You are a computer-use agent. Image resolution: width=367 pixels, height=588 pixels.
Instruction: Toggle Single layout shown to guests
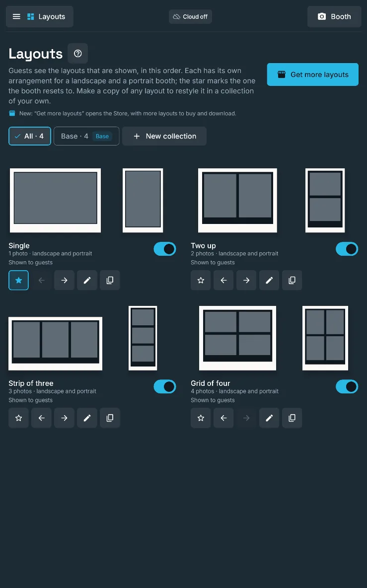tap(165, 249)
